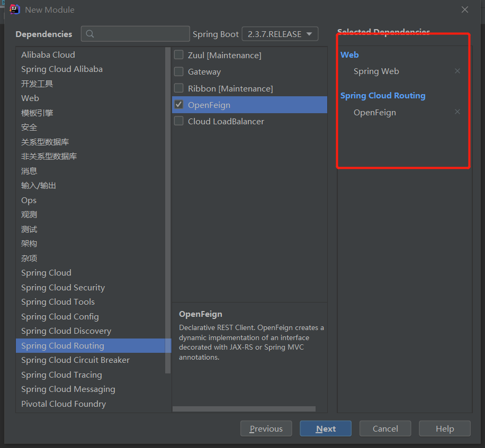Open Help for this dialog
485x448 pixels.
[x=445, y=428]
